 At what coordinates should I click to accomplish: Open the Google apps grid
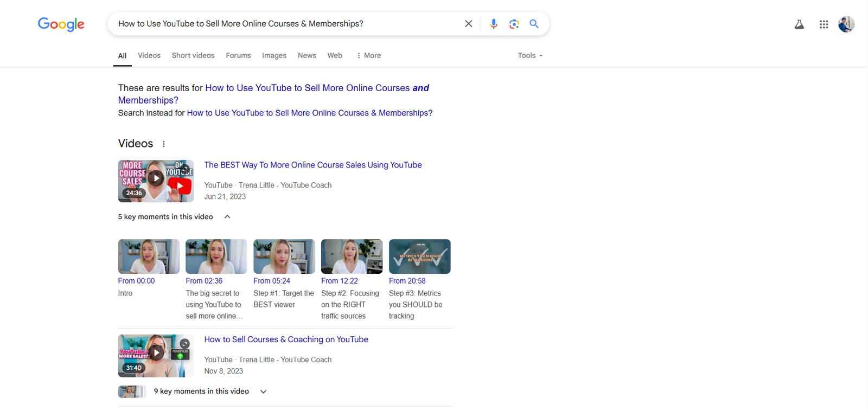tap(824, 24)
